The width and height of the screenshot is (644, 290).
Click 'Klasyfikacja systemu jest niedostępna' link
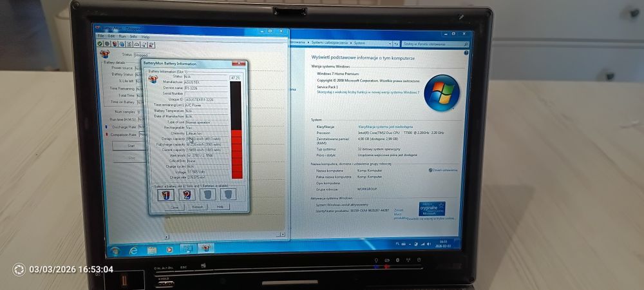point(385,127)
